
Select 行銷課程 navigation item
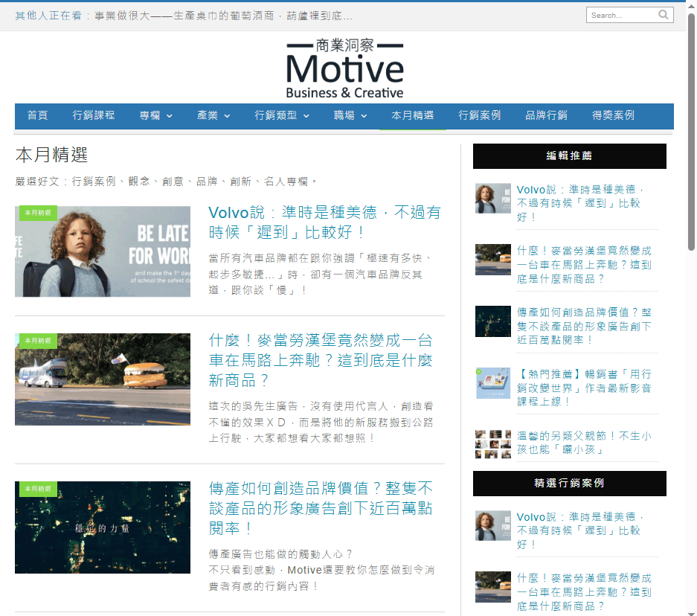tap(94, 116)
